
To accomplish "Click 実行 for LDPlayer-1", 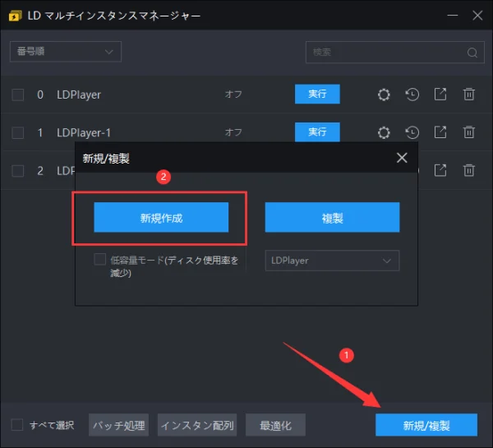I will point(317,132).
